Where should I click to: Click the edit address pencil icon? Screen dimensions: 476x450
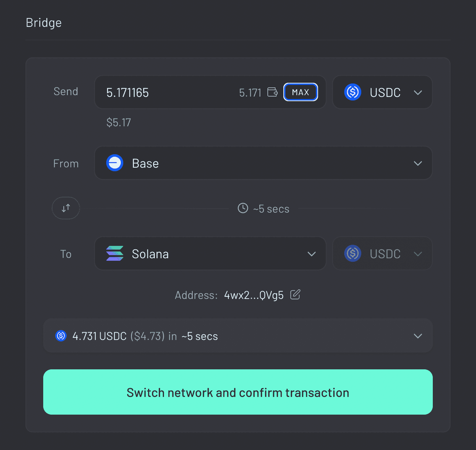[295, 294]
